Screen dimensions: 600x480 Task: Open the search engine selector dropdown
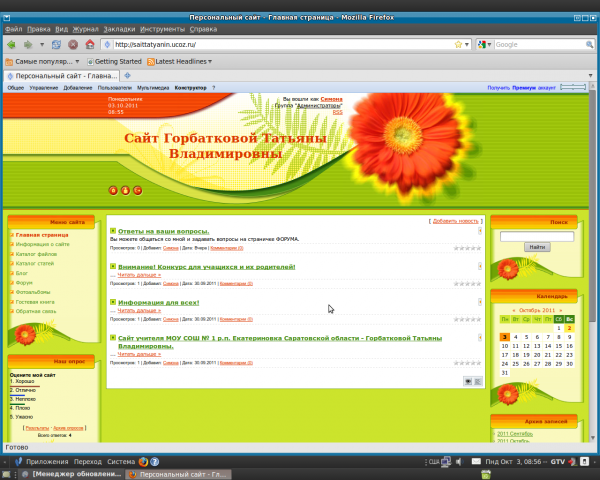click(485, 45)
